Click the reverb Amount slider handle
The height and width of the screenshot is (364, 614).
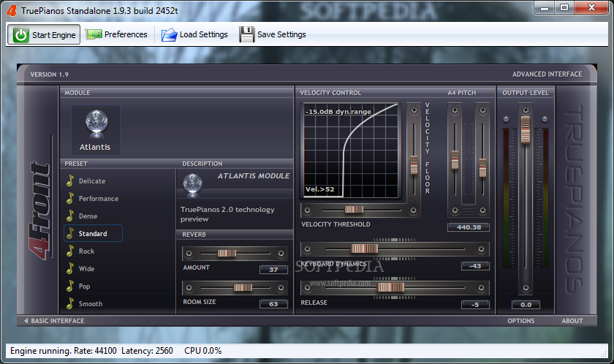point(227,253)
